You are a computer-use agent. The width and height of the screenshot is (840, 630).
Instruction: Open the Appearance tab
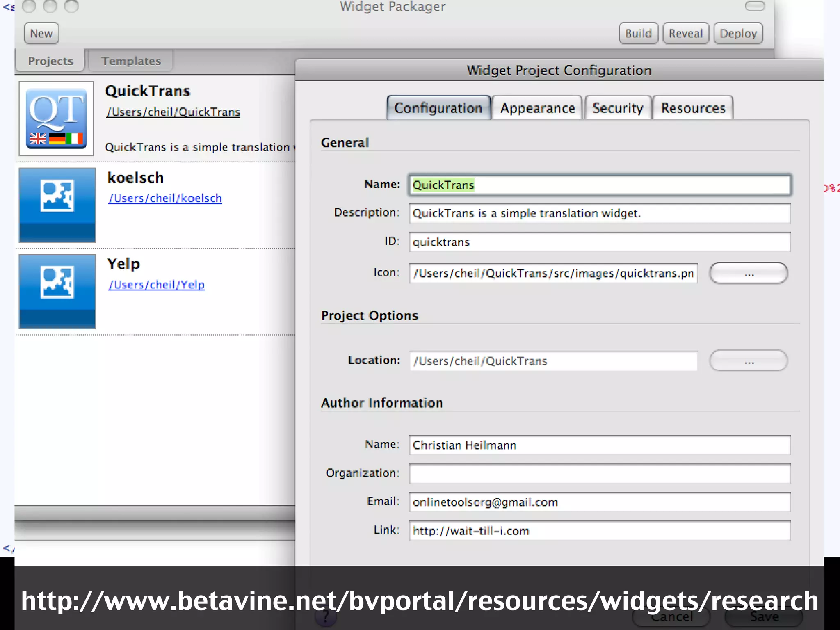537,108
